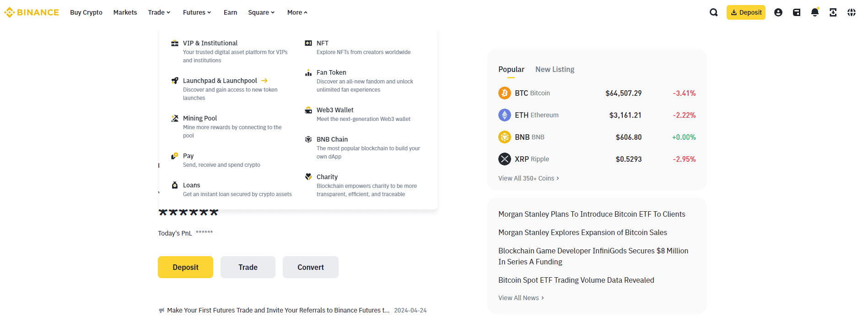Open the notifications bell
Screen dimensions: 868x329
click(x=814, y=12)
